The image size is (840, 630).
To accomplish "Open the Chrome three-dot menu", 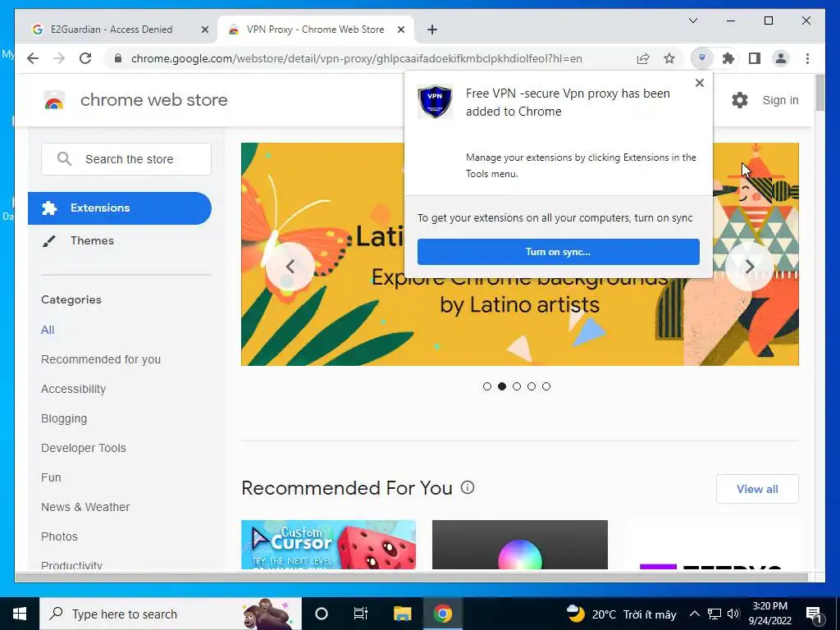I will (x=807, y=58).
